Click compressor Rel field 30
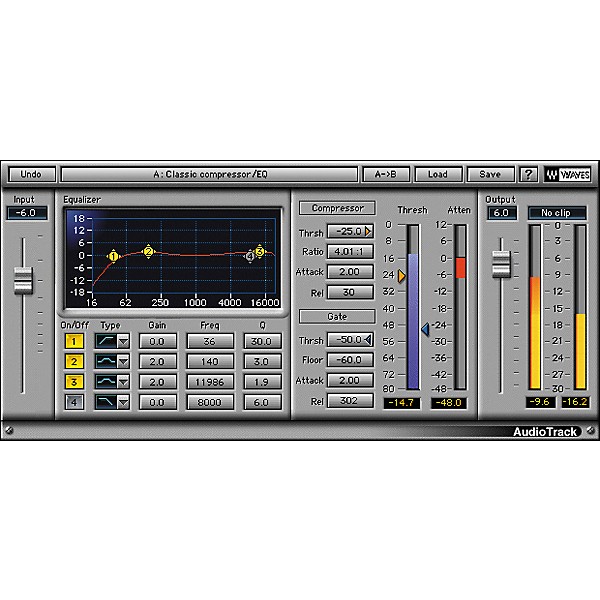600x600 pixels. (350, 292)
